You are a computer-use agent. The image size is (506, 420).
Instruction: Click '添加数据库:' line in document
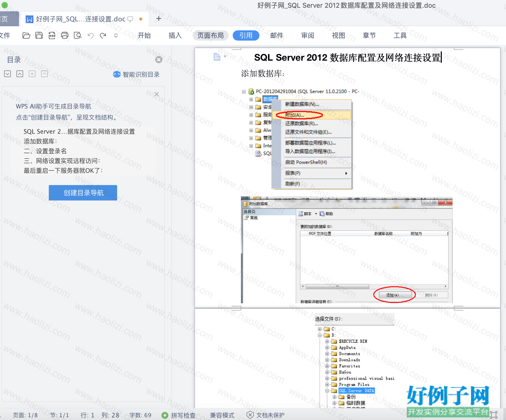click(263, 74)
